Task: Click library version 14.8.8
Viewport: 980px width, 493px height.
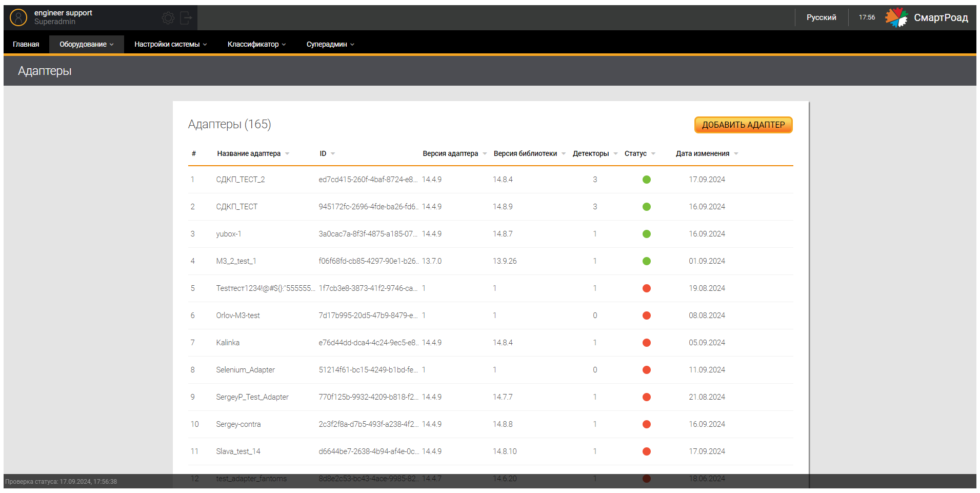Action: 503,424
